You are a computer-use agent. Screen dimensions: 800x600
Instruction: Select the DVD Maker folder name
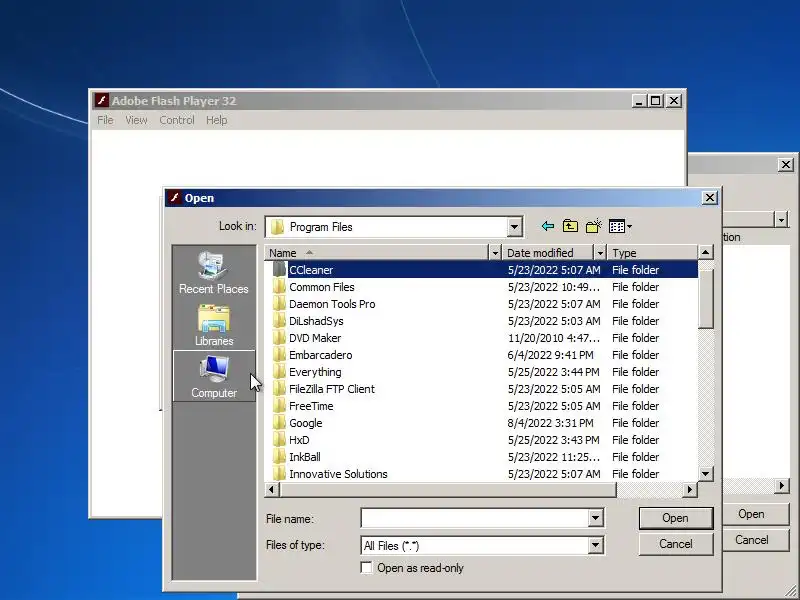point(315,338)
